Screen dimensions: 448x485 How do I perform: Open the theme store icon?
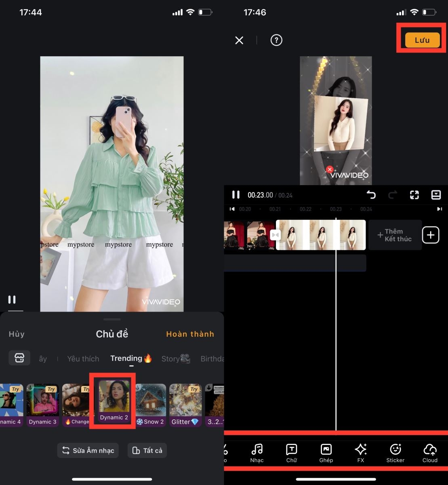[19, 358]
